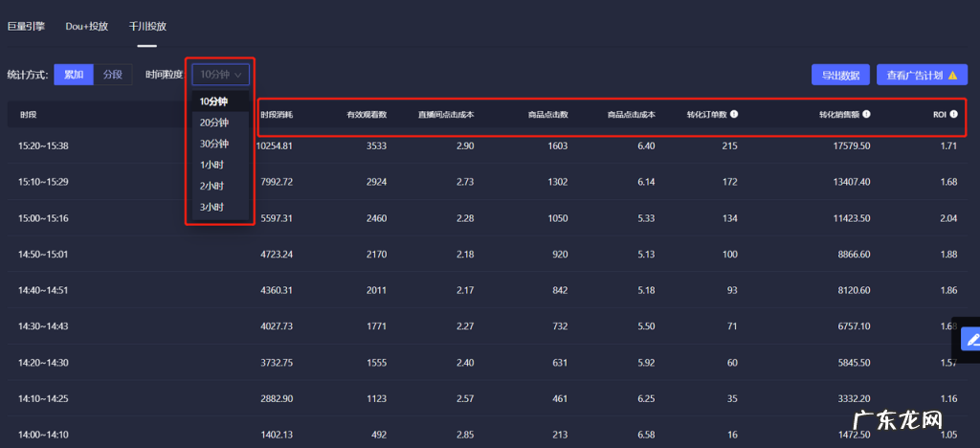Collapse the 时间粒度 dropdown box
980x448 pixels.
(x=221, y=75)
